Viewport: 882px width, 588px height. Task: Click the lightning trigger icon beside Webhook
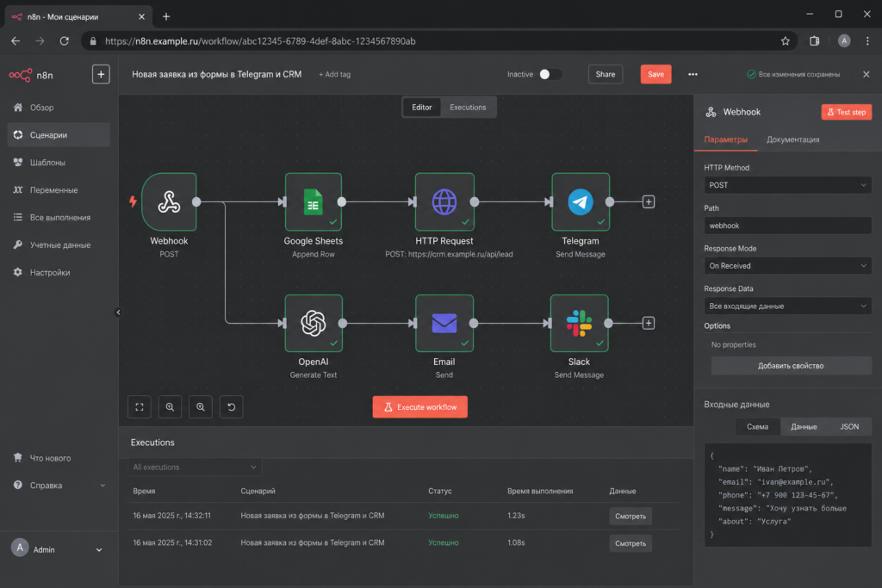click(133, 201)
